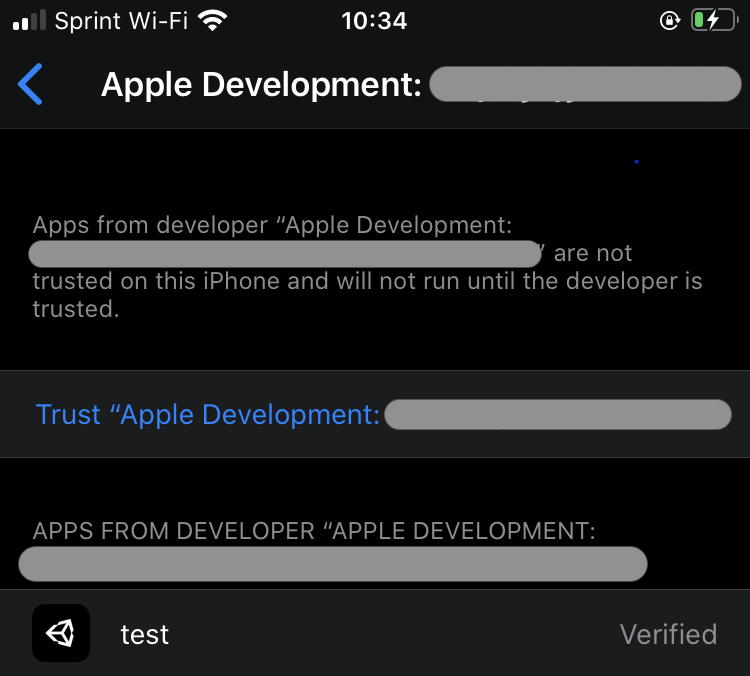Open the Unity app icon for test

[61, 633]
